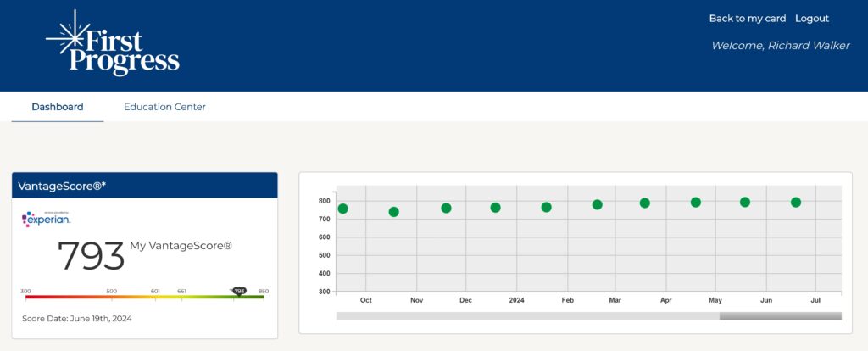Click the large 793 score number

(x=91, y=256)
